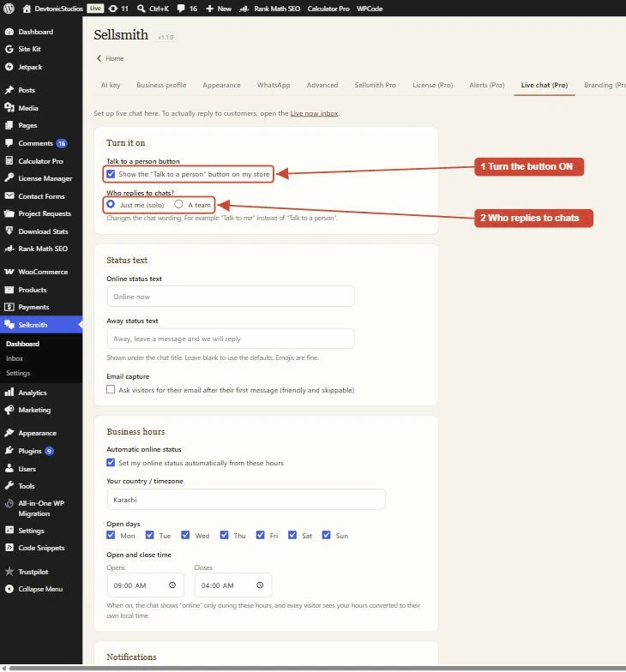Switch to the Advanced tab

pyautogui.click(x=322, y=85)
